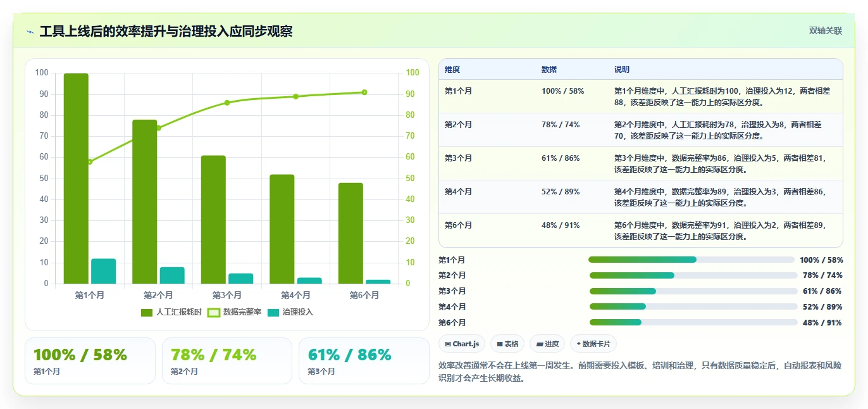868x409 pixels.
Task: Click the 第2个月 progress bar
Action: tap(693, 275)
